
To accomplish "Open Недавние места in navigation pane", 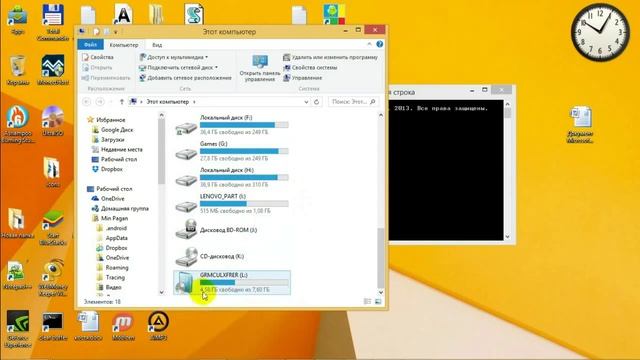I will pos(118,149).
